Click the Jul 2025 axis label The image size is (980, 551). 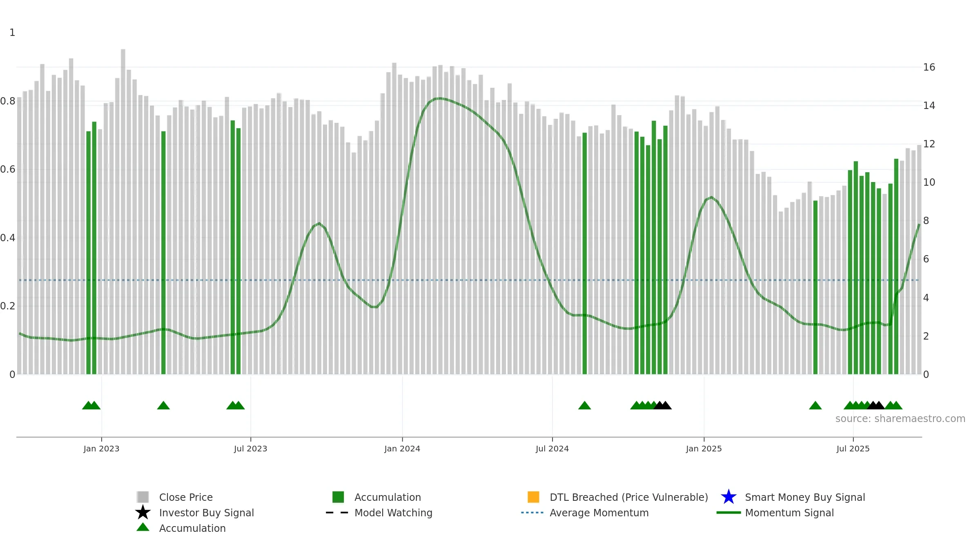click(x=853, y=449)
